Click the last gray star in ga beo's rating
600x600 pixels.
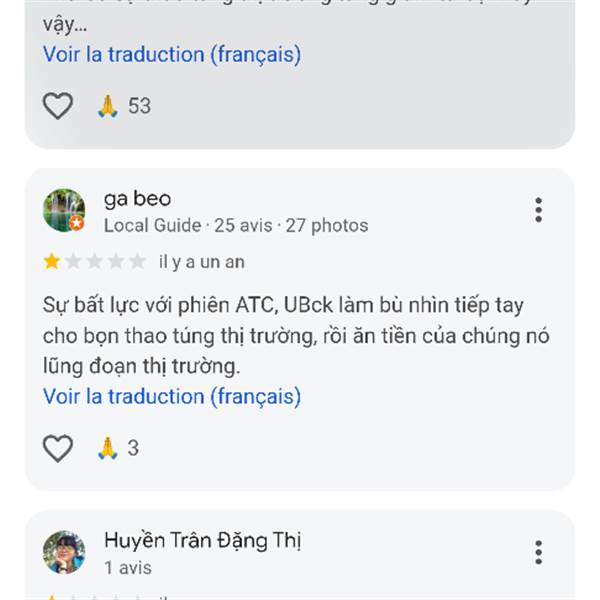click(x=139, y=262)
